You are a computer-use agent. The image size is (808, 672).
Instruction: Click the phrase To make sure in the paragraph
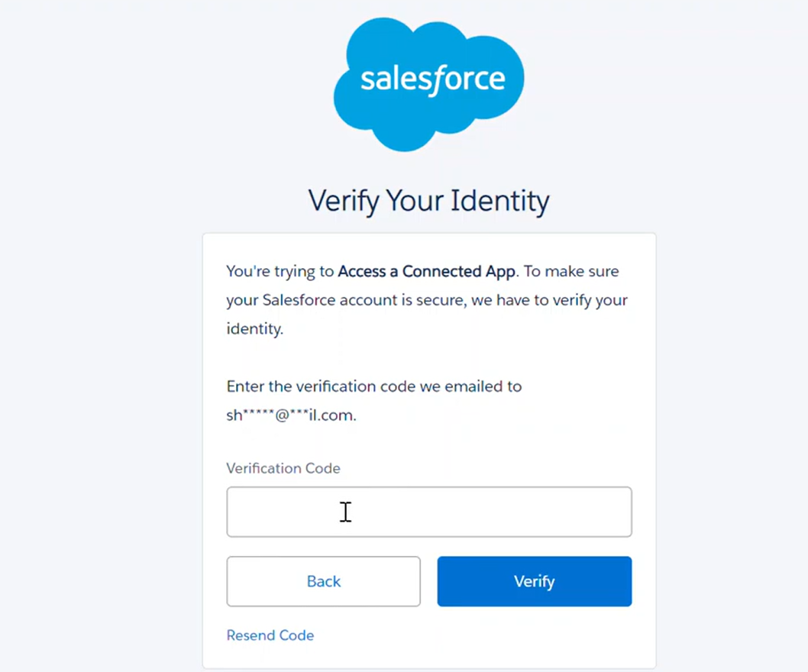click(x=571, y=272)
